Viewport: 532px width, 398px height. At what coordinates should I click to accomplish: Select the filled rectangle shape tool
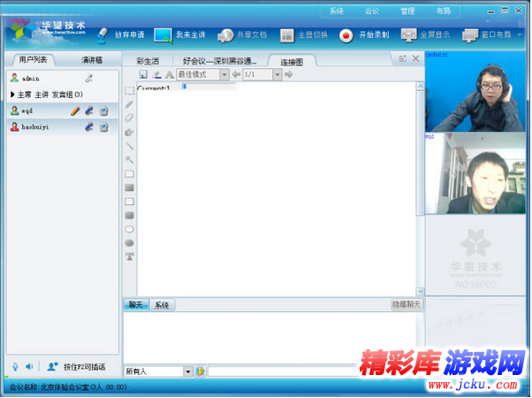[130, 188]
